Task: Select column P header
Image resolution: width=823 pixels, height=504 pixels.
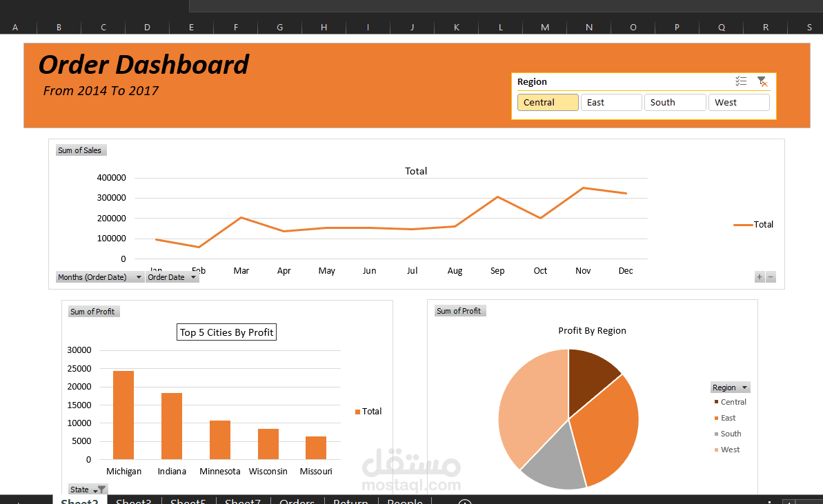Action: [677, 28]
